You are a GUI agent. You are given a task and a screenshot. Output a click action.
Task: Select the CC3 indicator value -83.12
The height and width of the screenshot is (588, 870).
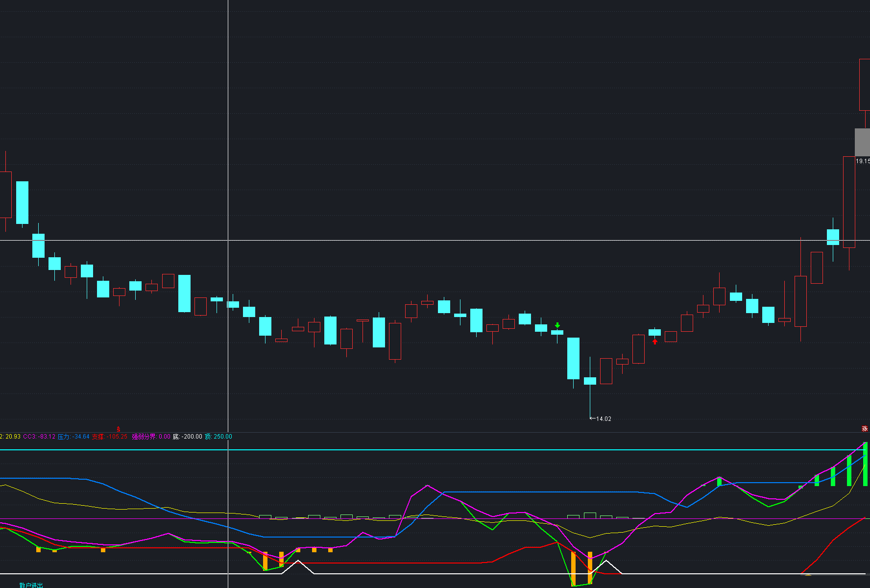coord(39,437)
